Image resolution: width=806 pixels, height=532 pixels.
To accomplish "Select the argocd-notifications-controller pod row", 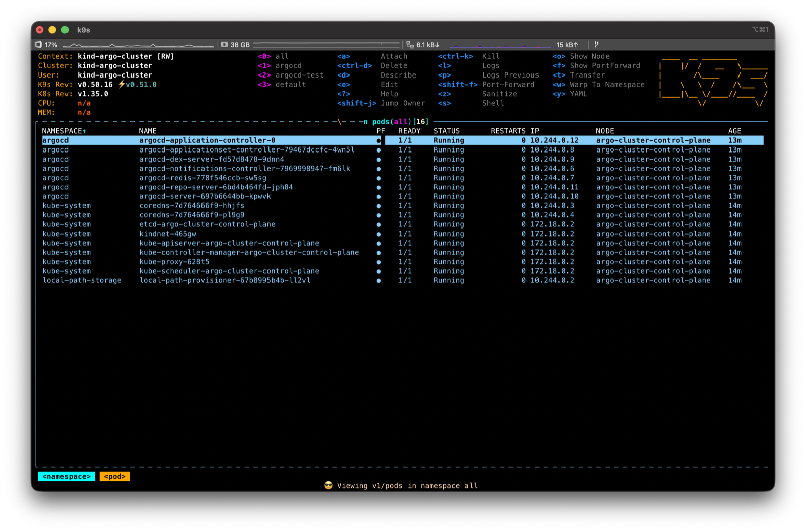I will [402, 169].
